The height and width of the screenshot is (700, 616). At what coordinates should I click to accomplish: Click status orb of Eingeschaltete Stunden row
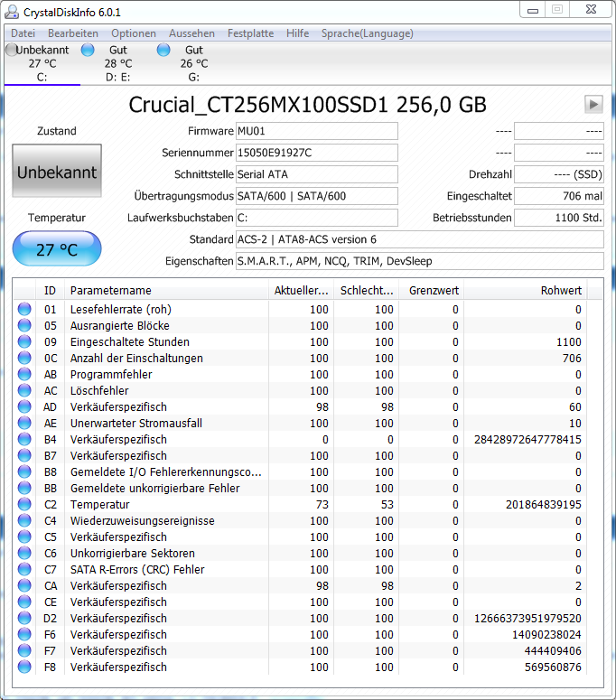[x=24, y=341]
